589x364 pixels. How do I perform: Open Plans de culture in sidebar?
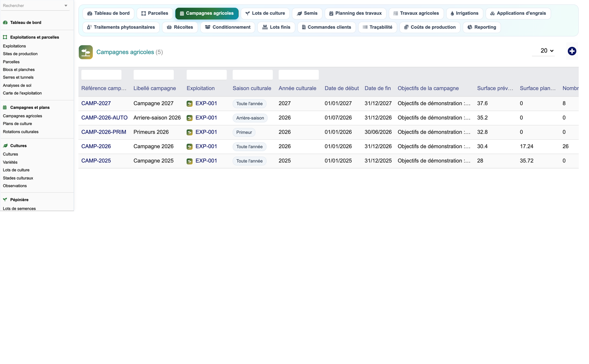point(17,124)
